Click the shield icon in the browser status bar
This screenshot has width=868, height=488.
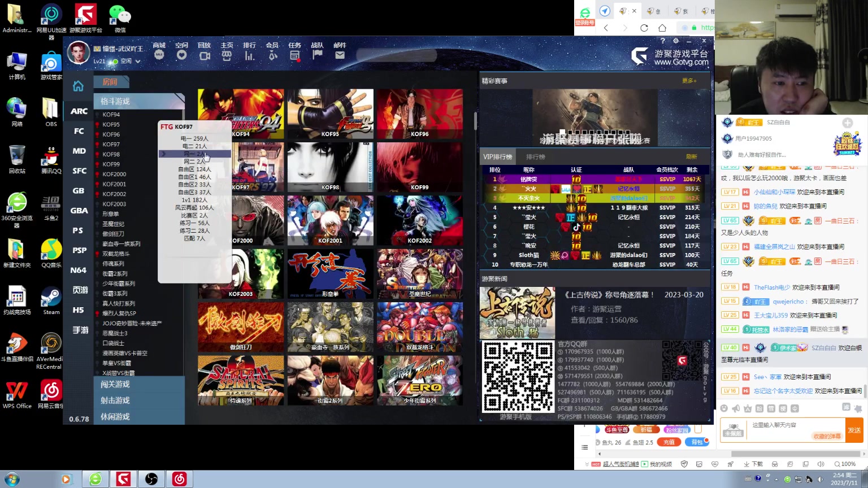[684, 464]
